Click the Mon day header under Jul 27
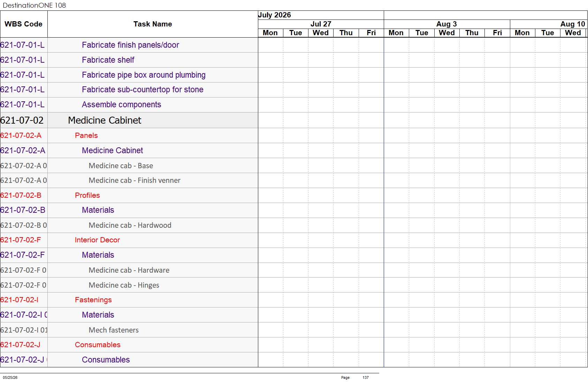588x382 pixels. [270, 33]
